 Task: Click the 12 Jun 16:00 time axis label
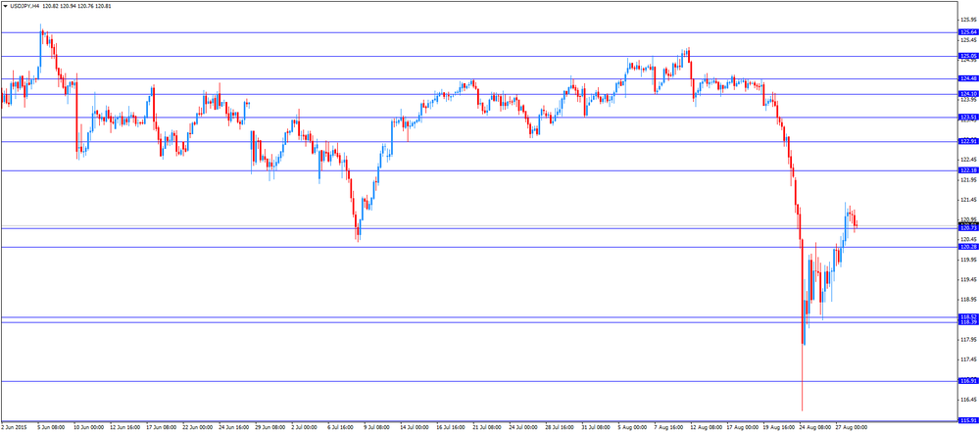(124, 428)
